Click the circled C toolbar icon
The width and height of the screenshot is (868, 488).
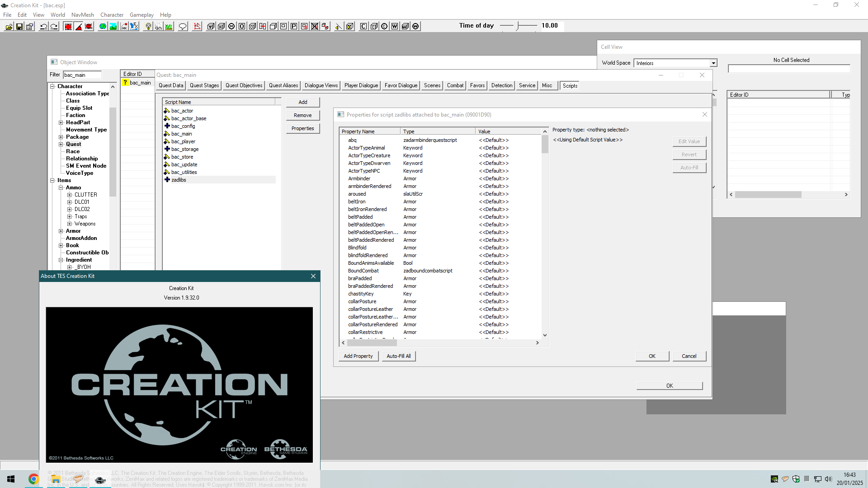(x=384, y=27)
